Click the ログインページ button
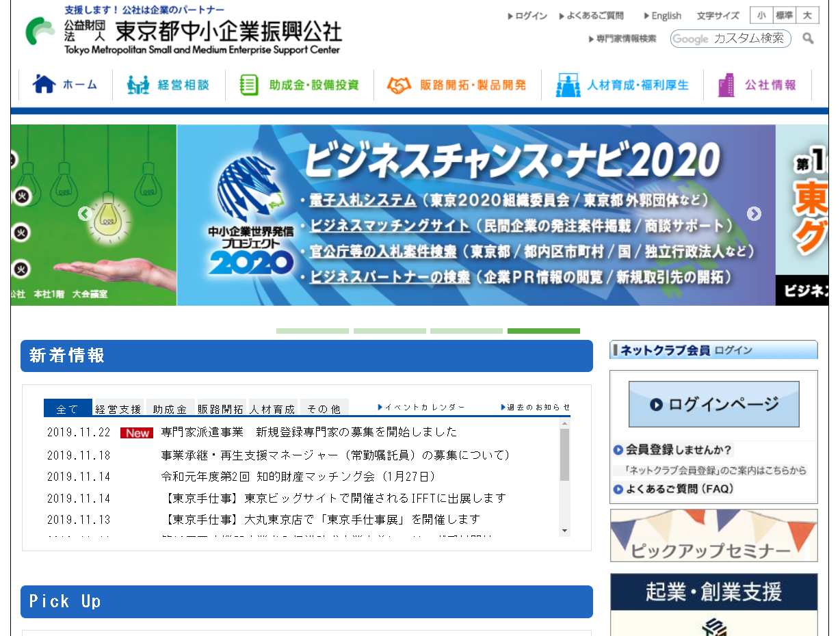Viewport: 840px width, 636px height. [713, 403]
